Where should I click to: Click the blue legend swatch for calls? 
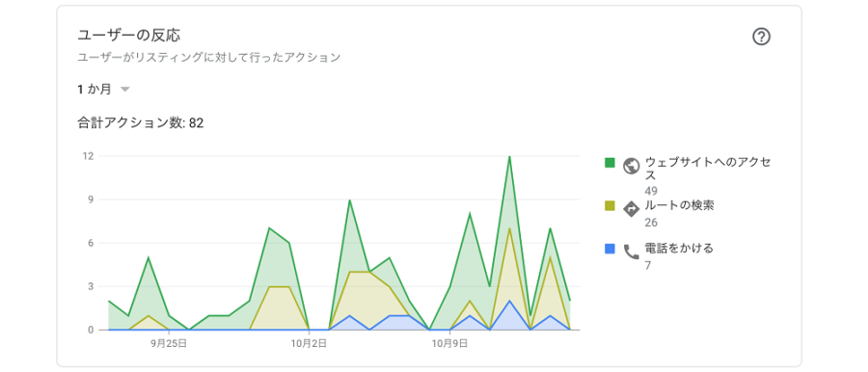pos(610,249)
